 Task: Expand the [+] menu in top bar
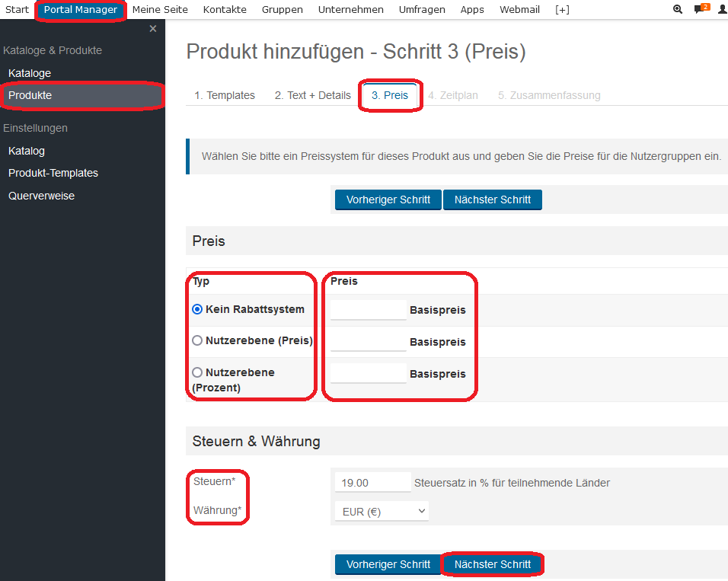click(x=562, y=10)
